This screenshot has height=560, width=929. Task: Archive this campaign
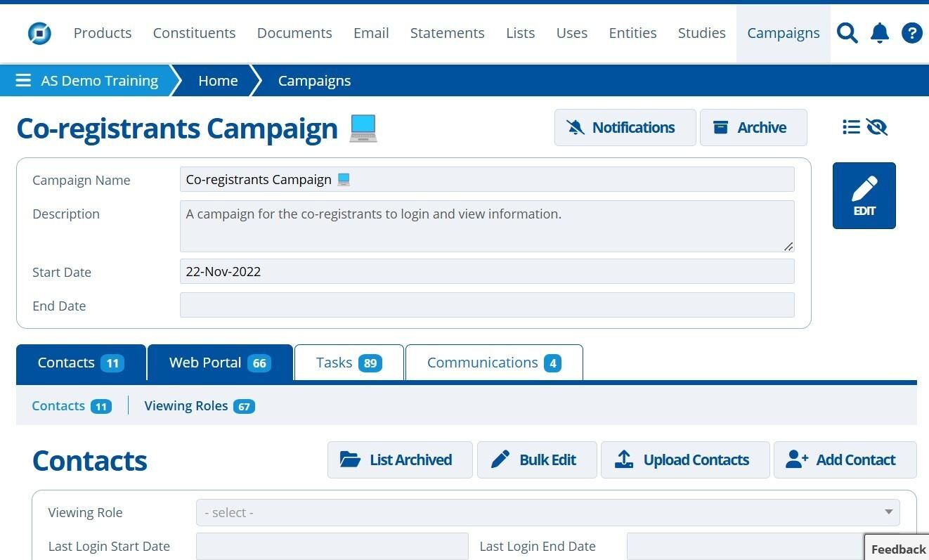click(x=753, y=127)
